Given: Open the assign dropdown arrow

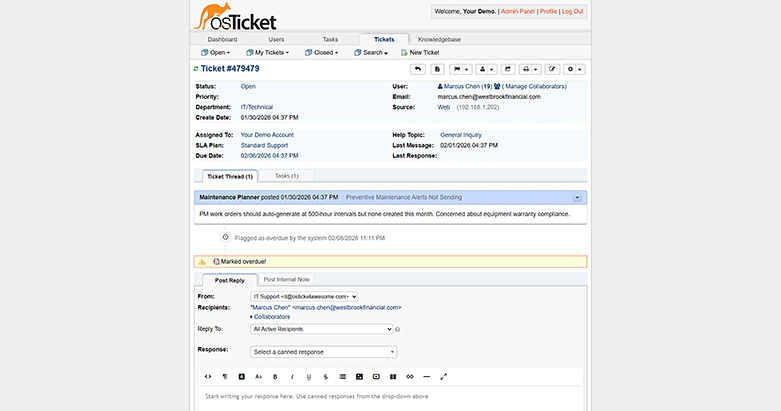Looking at the screenshot, I should pos(492,70).
